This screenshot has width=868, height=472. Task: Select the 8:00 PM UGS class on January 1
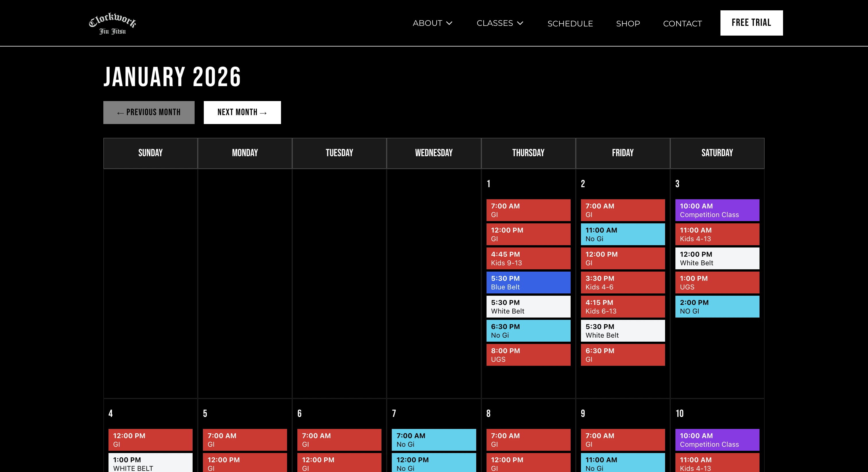528,355
